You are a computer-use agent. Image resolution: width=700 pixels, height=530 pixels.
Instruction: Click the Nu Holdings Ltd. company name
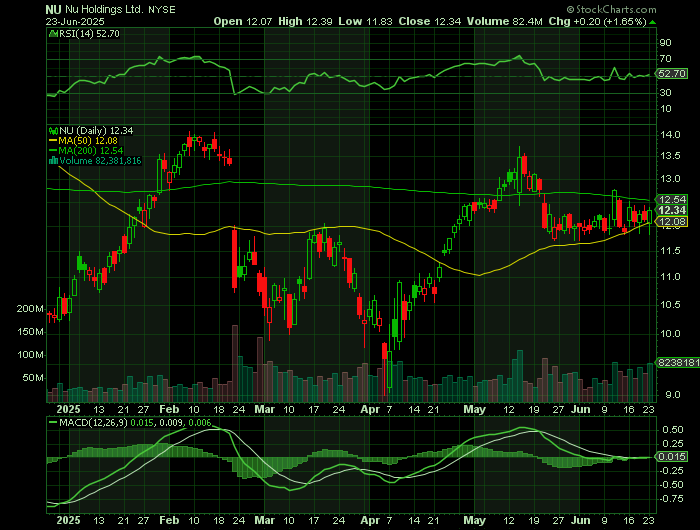coord(104,9)
